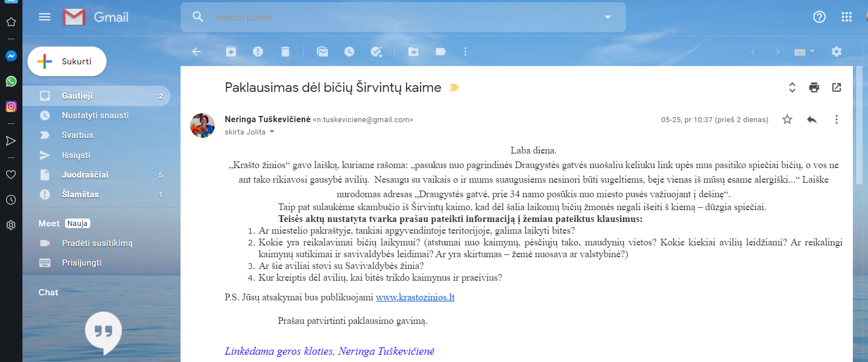Open the Juodraščiai drafts folder
The height and width of the screenshot is (362, 868).
[x=85, y=175]
